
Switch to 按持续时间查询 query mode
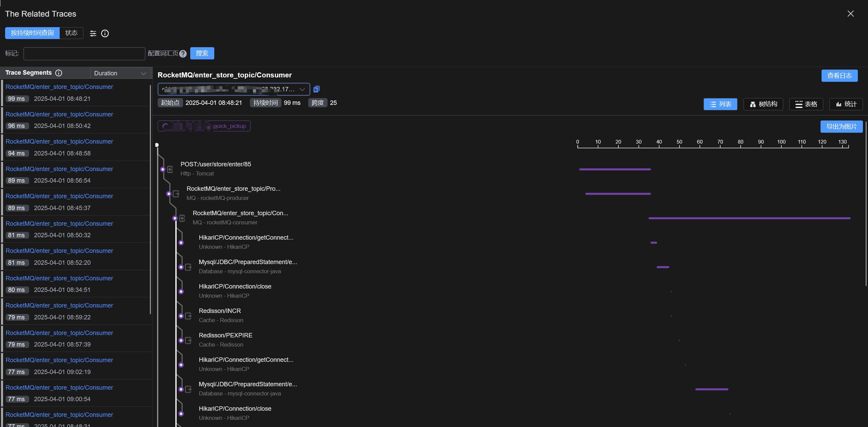32,33
